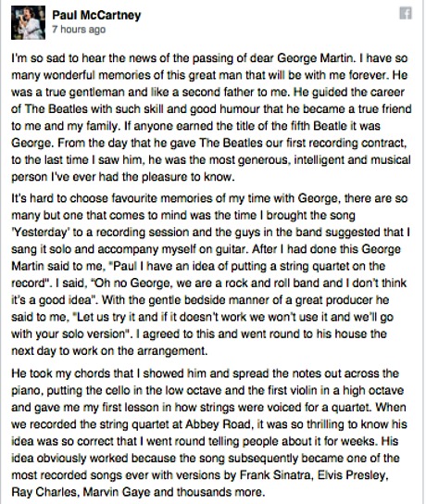The height and width of the screenshot is (504, 426).
Task: Click the Facebook logo icon
Action: pyautogui.click(x=406, y=14)
